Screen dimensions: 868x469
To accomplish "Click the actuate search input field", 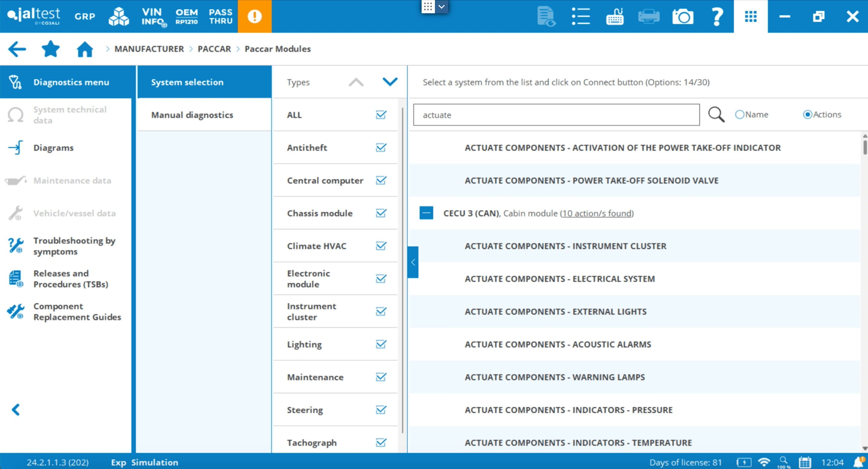I will click(556, 115).
